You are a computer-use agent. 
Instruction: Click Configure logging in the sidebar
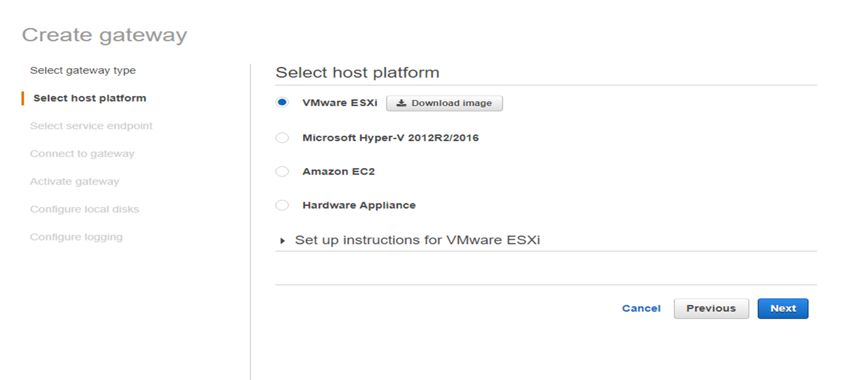[x=76, y=237]
